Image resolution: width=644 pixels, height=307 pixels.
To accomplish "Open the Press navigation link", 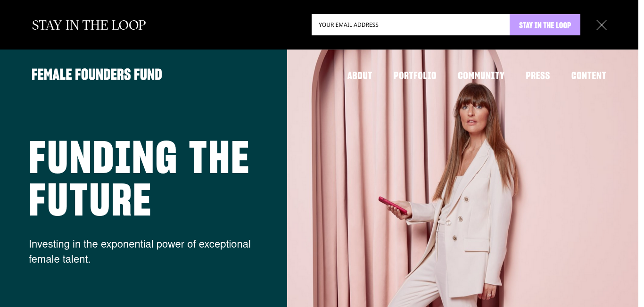I will tap(537, 75).
